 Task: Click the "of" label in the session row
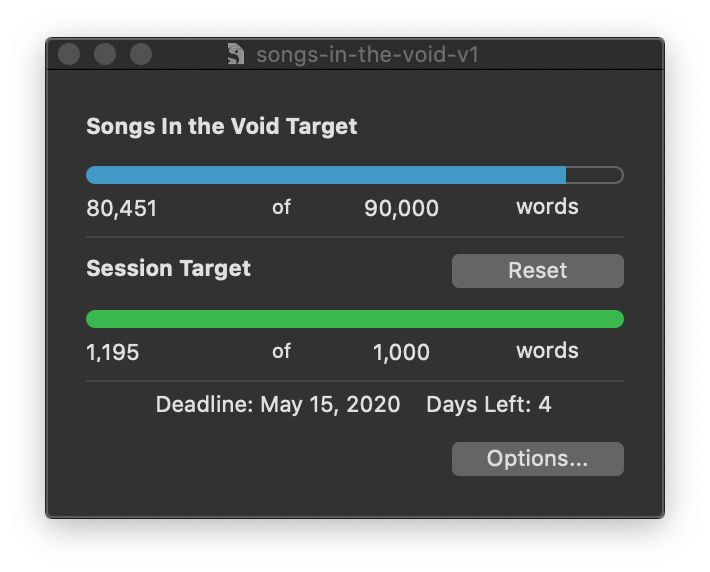(281, 351)
